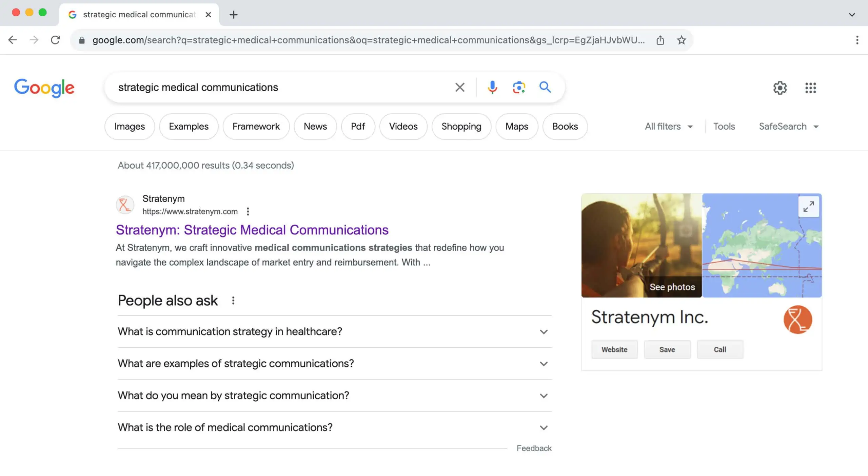Start voice search with microphone icon

pyautogui.click(x=492, y=87)
